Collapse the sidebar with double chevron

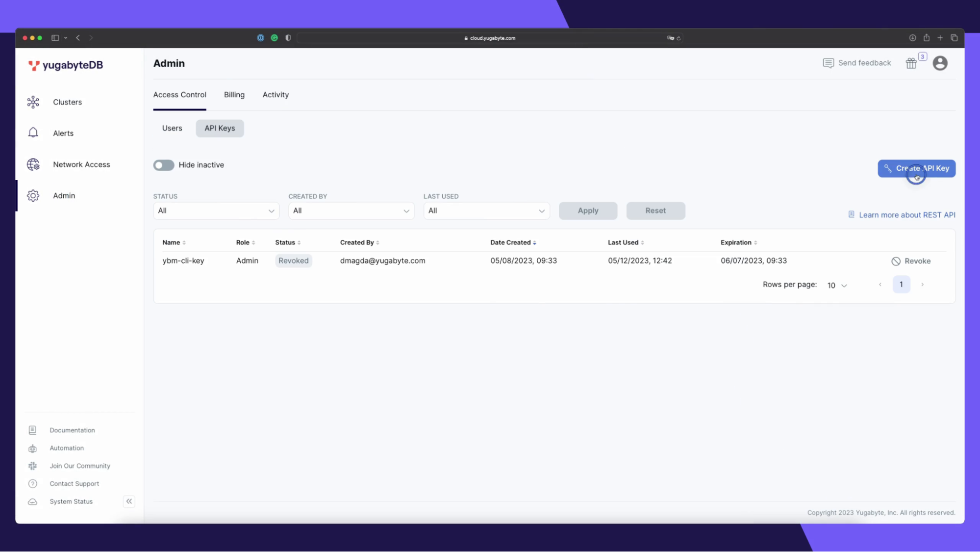(x=129, y=501)
